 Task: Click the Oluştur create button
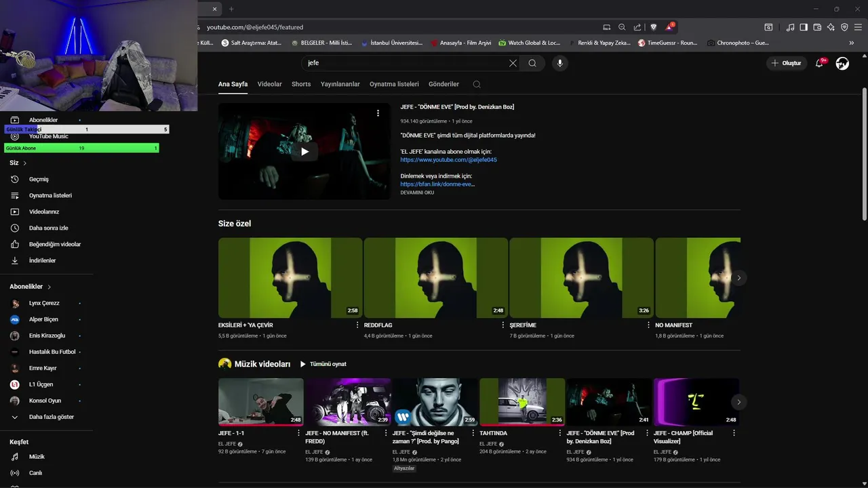pos(787,63)
